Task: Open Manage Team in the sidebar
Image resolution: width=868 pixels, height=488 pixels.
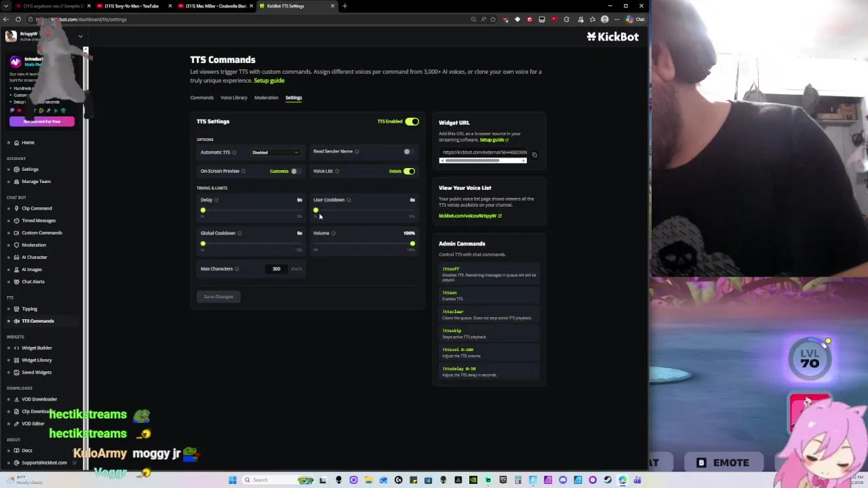Action: 35,182
